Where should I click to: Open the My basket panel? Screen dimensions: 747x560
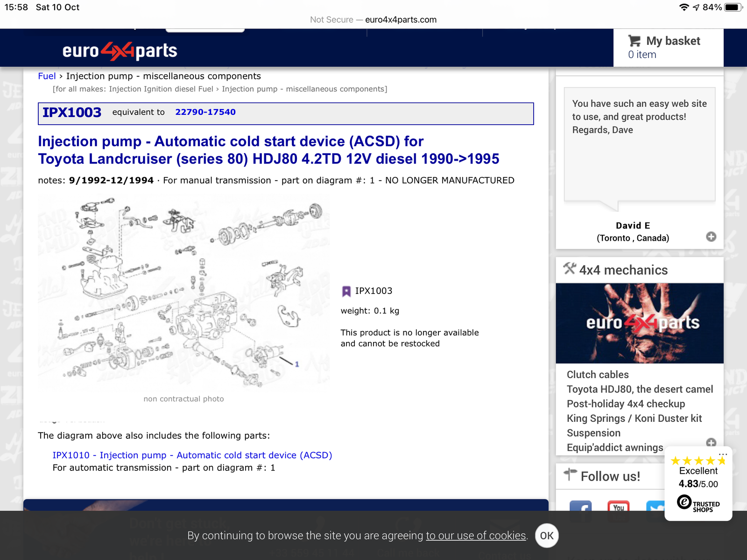(x=668, y=48)
